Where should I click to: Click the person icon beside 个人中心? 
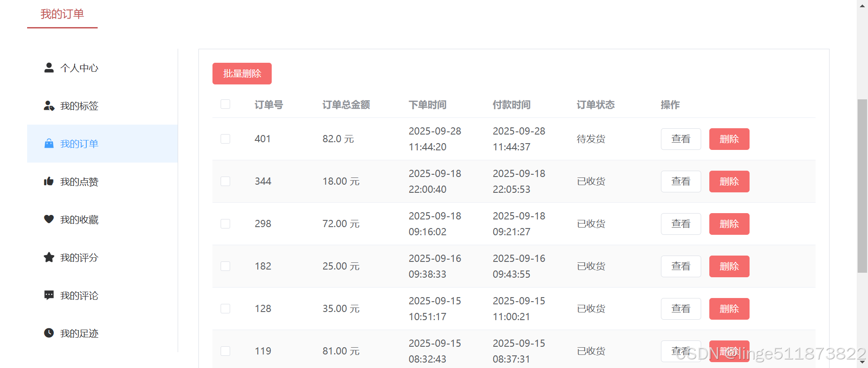49,68
